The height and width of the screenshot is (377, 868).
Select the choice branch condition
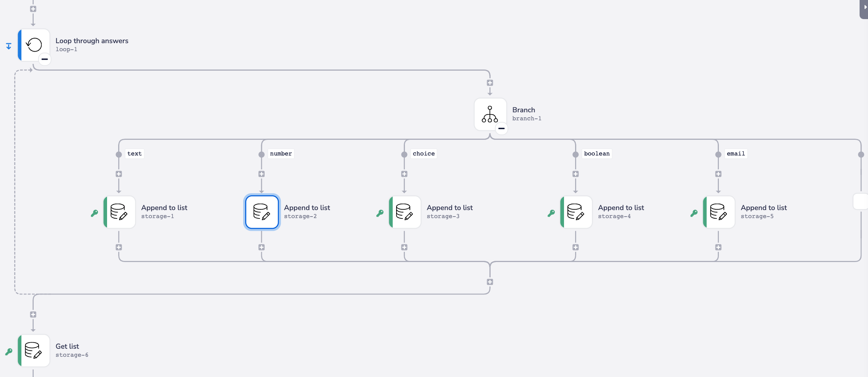pos(423,153)
